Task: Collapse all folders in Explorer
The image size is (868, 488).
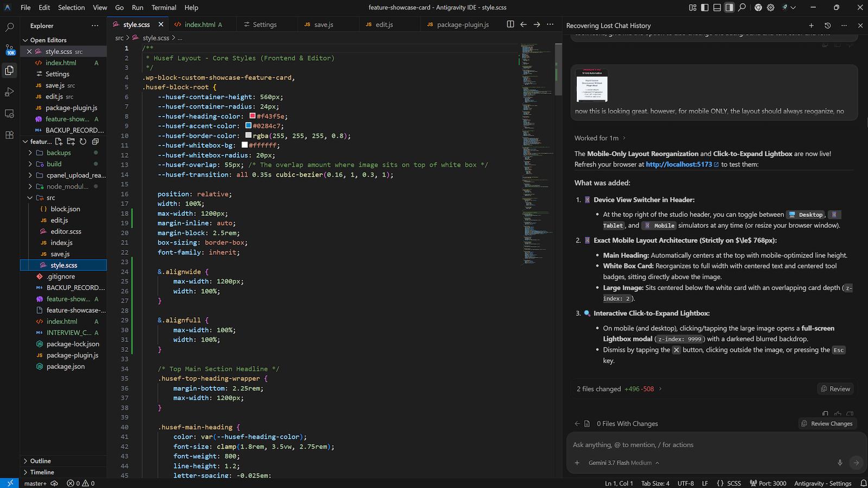Action: click(x=95, y=142)
